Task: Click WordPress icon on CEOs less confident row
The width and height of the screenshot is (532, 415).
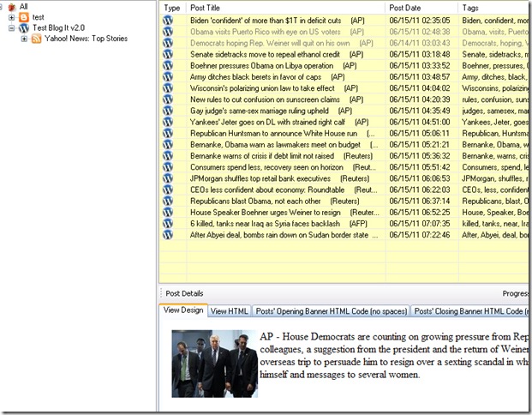Action: (168, 189)
